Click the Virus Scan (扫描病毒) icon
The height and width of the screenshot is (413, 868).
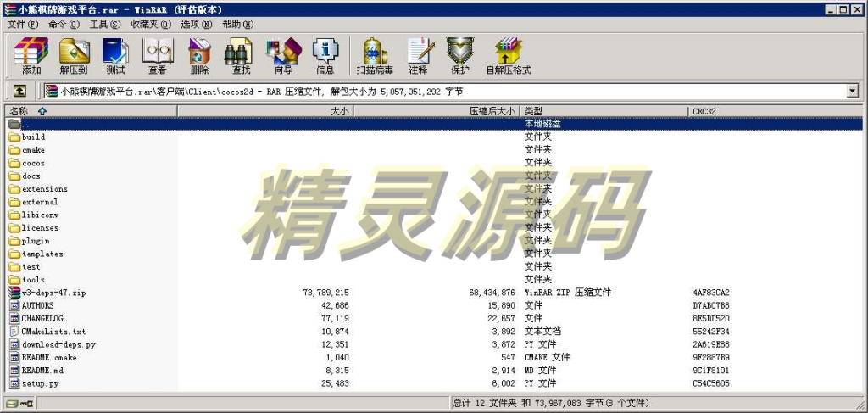(x=375, y=56)
